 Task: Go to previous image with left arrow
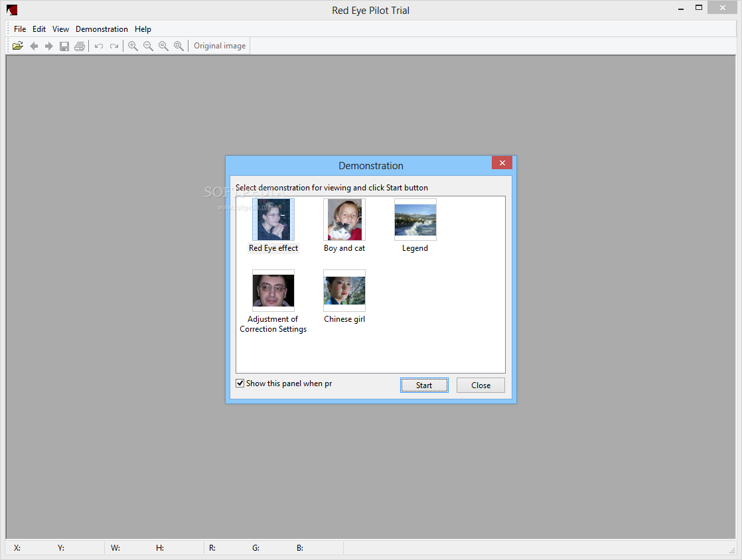pyautogui.click(x=34, y=46)
